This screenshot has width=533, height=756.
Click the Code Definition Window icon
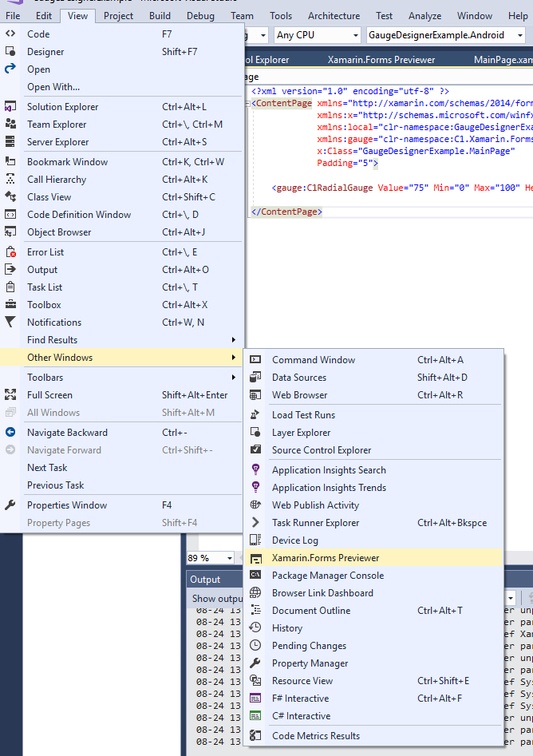pos(10,215)
